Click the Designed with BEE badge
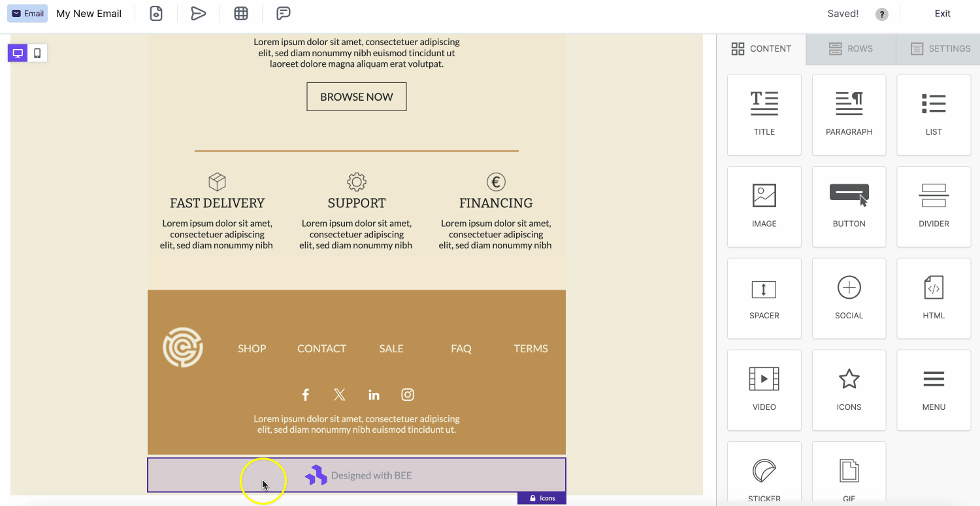The image size is (980, 506). (x=358, y=475)
